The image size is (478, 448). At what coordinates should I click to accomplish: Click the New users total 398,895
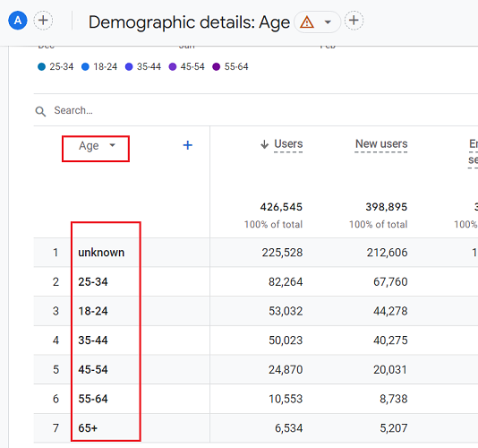coord(386,207)
